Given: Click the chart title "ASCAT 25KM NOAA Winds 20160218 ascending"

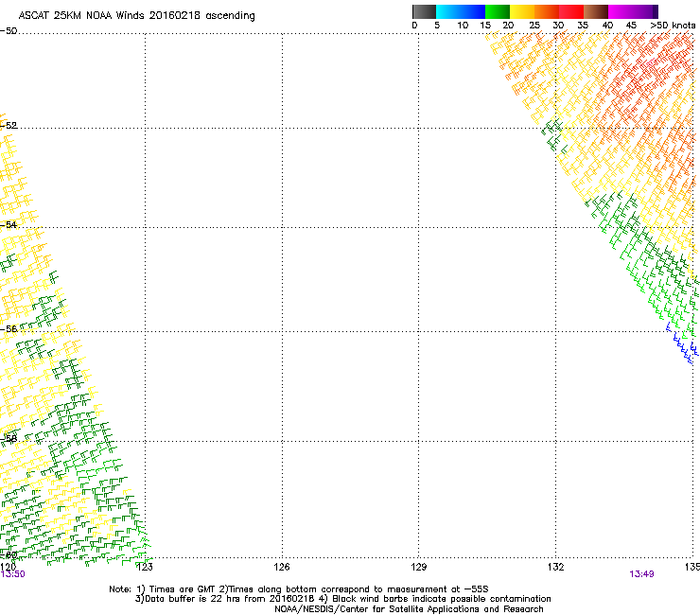Looking at the screenshot, I should click(136, 16).
